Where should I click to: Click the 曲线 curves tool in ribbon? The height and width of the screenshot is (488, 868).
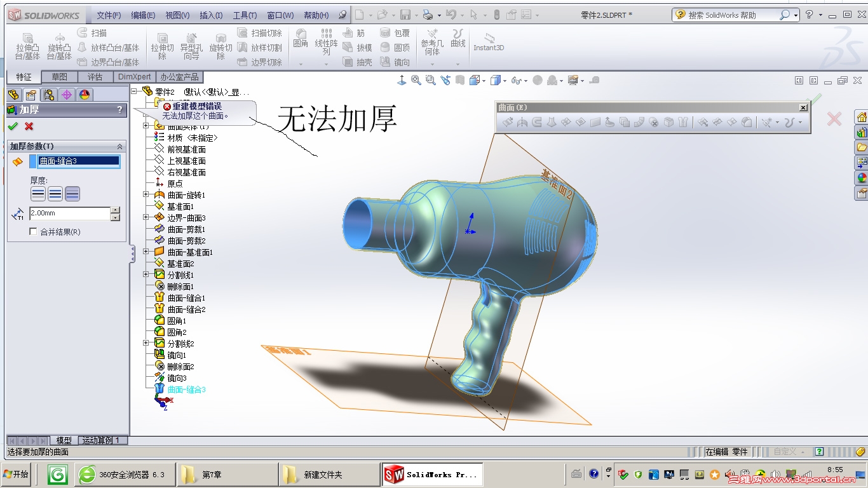458,39
